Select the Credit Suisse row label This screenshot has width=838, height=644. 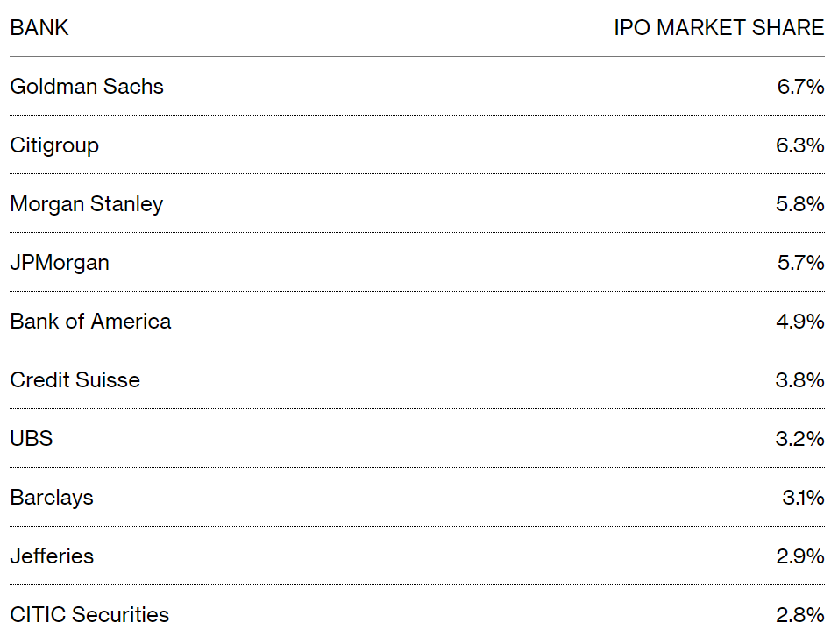(75, 380)
